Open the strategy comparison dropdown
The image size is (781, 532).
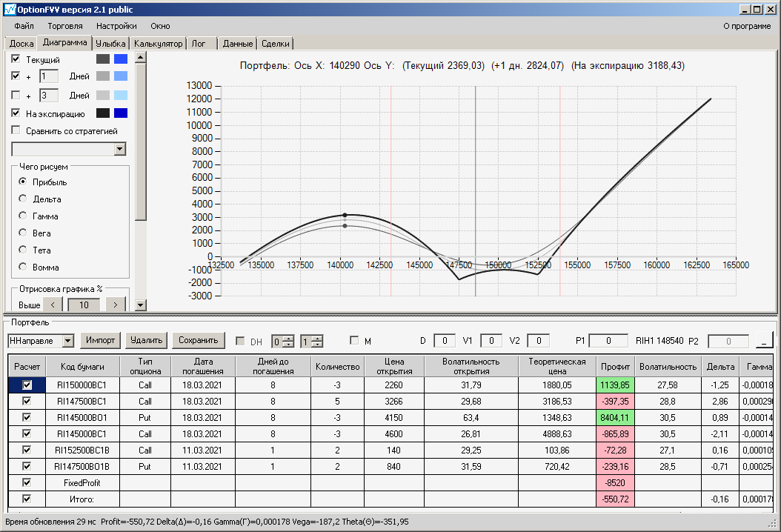[x=120, y=149]
